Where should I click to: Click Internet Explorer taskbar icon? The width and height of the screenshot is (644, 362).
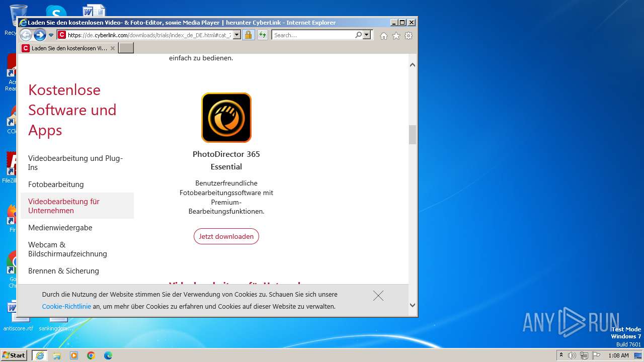click(39, 355)
